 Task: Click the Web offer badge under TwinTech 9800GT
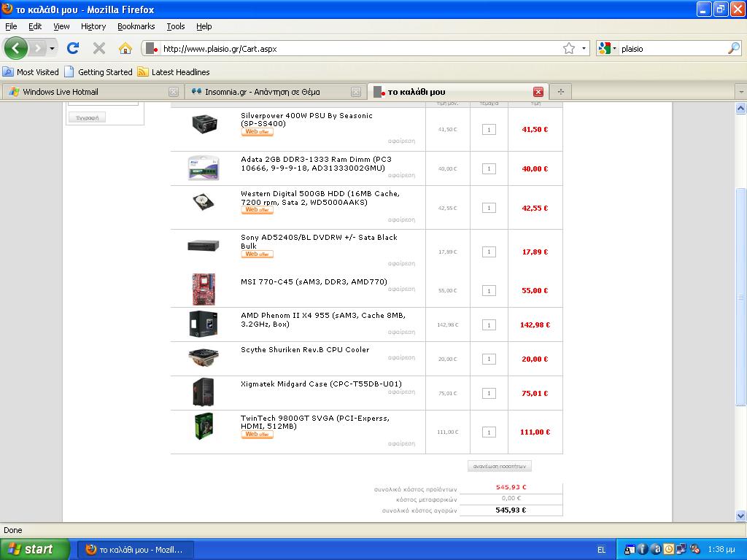pos(258,435)
